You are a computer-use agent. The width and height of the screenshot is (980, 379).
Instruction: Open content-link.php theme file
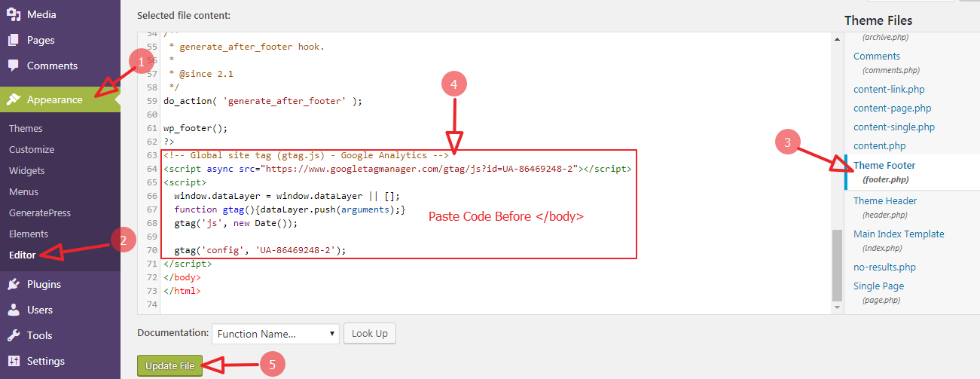(889, 90)
